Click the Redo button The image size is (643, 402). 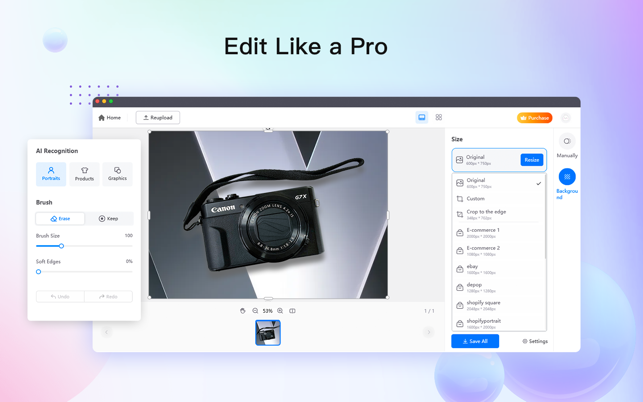[x=108, y=297]
